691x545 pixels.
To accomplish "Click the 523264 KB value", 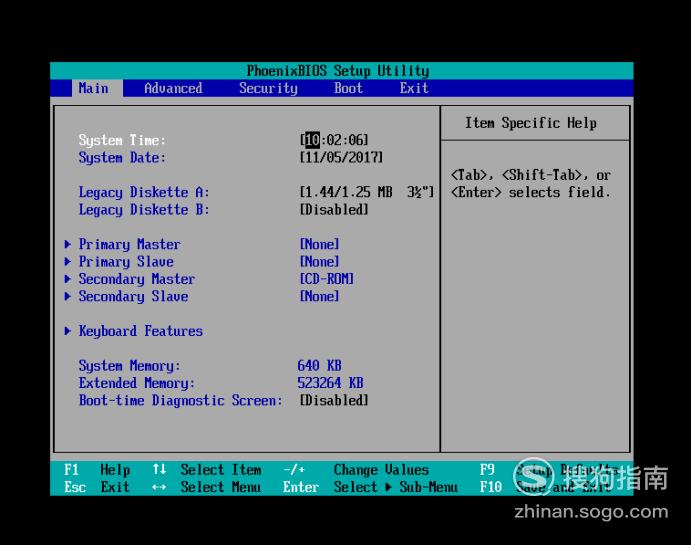I will pos(330,383).
